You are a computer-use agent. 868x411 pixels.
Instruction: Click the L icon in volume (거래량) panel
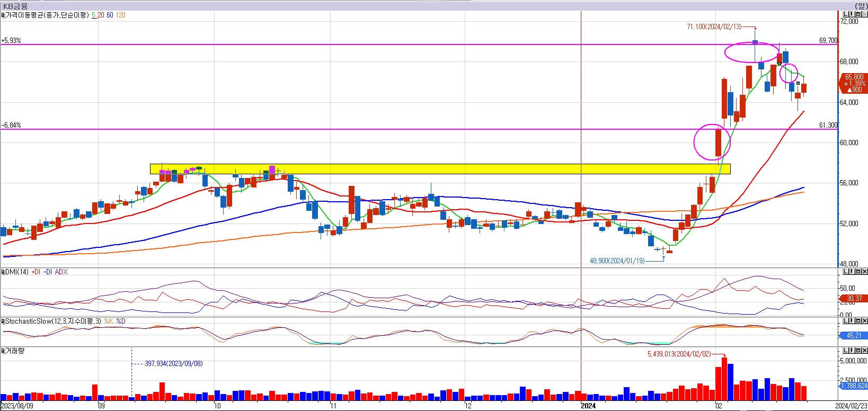tap(846, 351)
